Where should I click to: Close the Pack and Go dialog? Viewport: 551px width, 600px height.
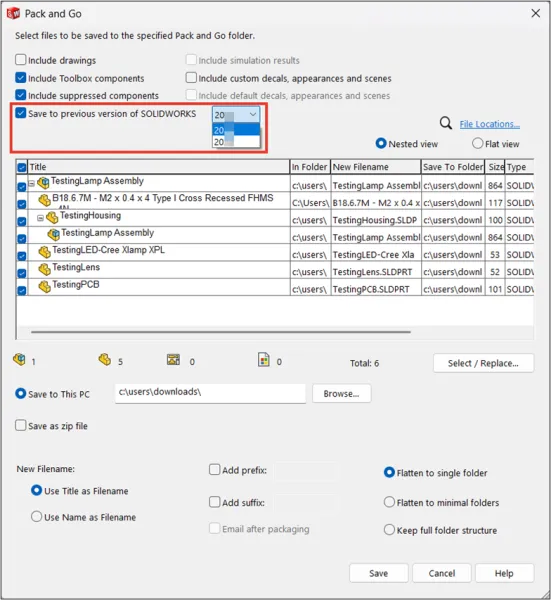[536, 13]
